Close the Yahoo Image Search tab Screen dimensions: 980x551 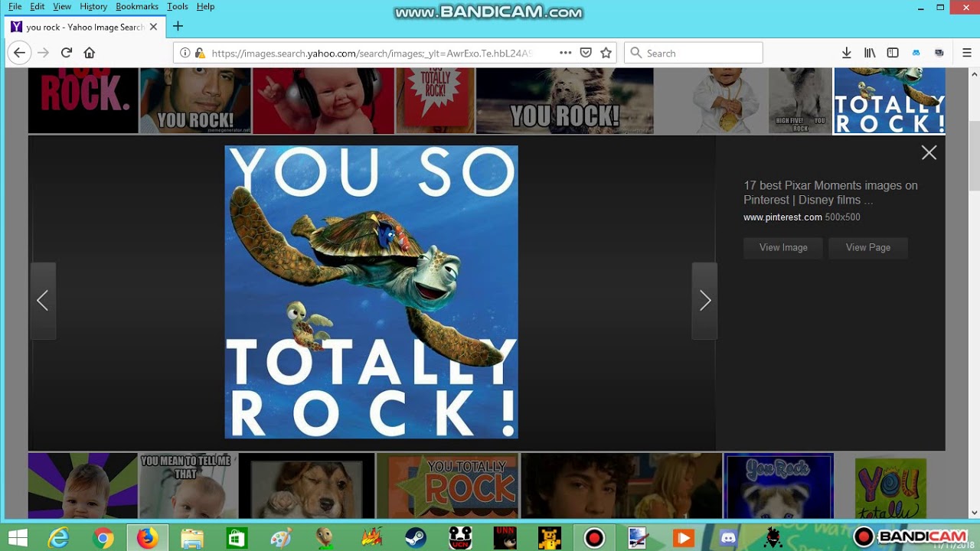coord(153,27)
